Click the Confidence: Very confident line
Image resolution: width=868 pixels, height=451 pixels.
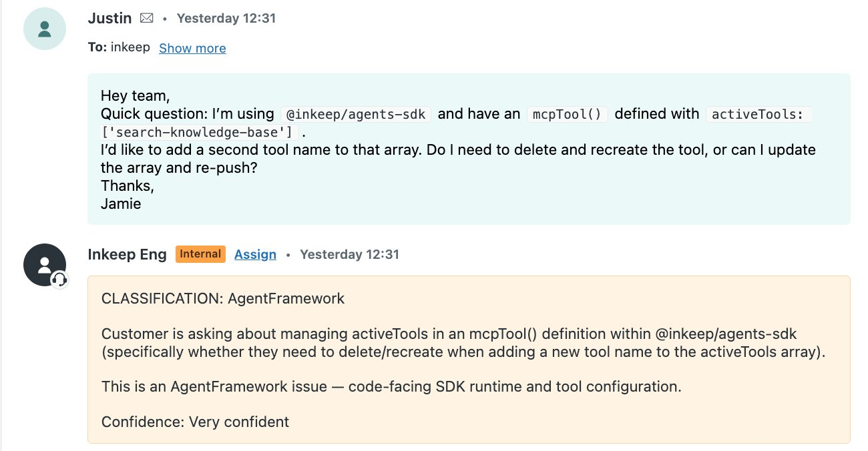(195, 422)
